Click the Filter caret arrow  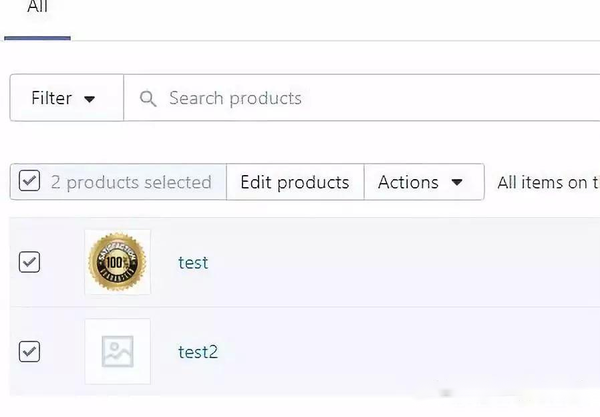pos(90,99)
